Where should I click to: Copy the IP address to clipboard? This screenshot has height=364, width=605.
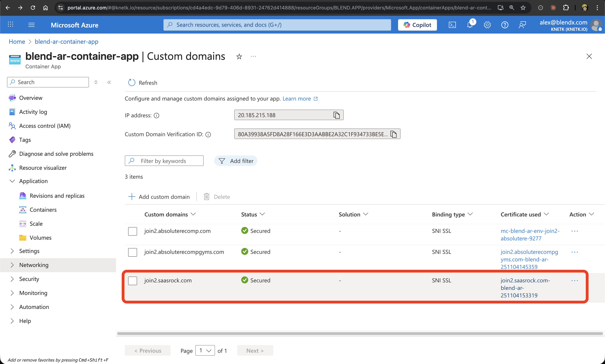tap(336, 115)
